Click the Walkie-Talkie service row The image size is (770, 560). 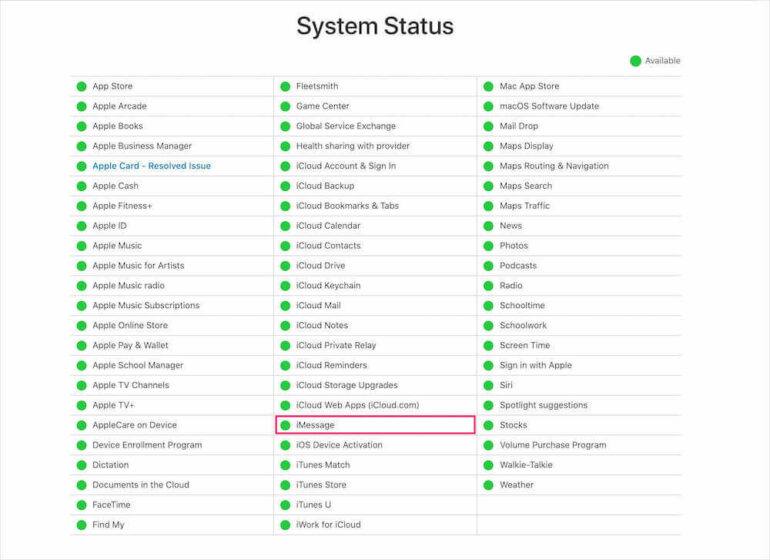click(x=524, y=465)
